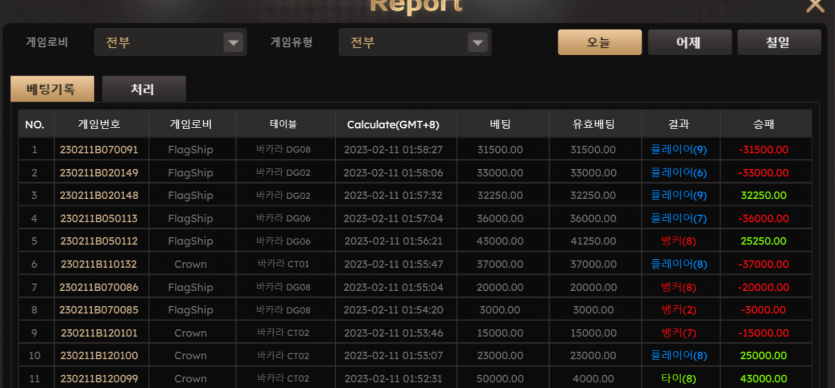This screenshot has height=388, width=835.
Task: Click the 50000.00 bet amount
Action: tap(500, 379)
